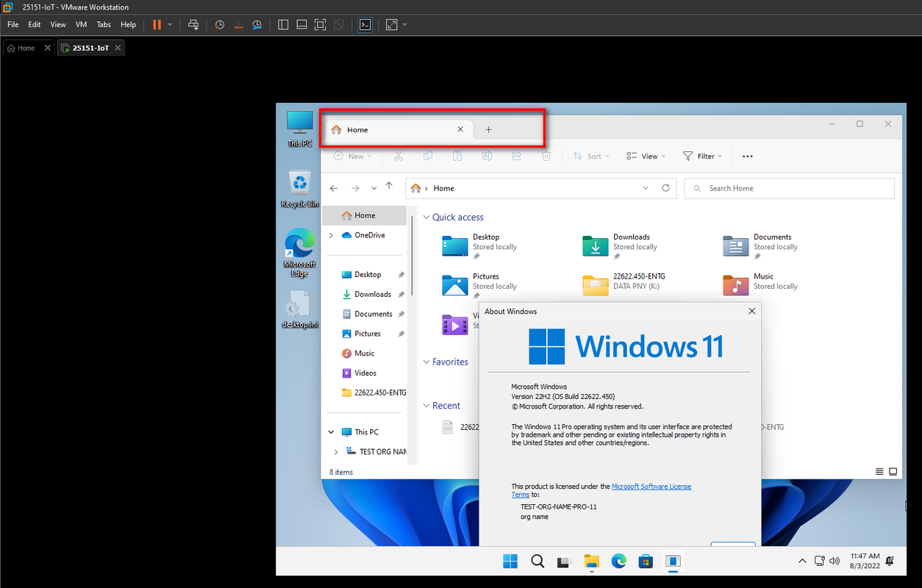This screenshot has height=588, width=922.
Task: Open Microsoft Store from the taskbar
Action: coord(646,562)
